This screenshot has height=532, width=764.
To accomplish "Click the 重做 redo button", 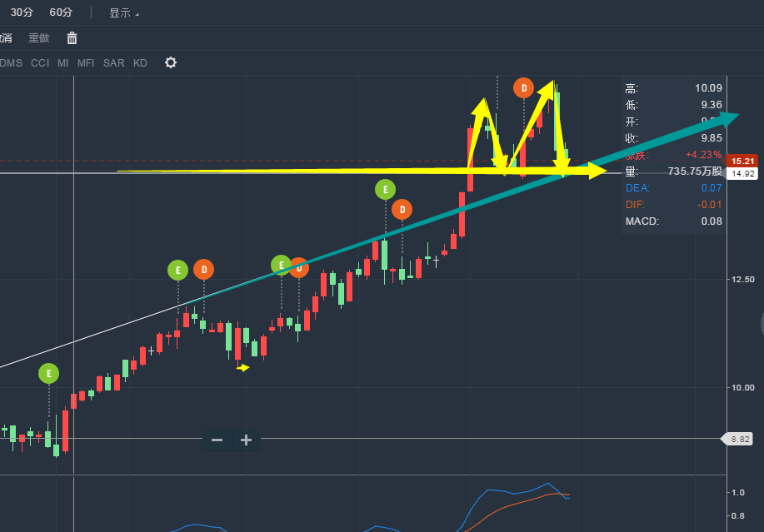I will coord(39,38).
